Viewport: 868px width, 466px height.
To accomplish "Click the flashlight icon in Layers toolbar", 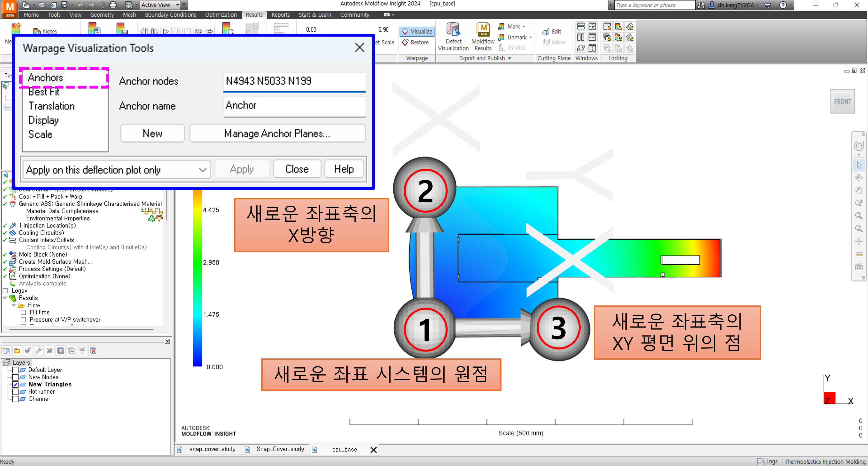I will pos(39,351).
